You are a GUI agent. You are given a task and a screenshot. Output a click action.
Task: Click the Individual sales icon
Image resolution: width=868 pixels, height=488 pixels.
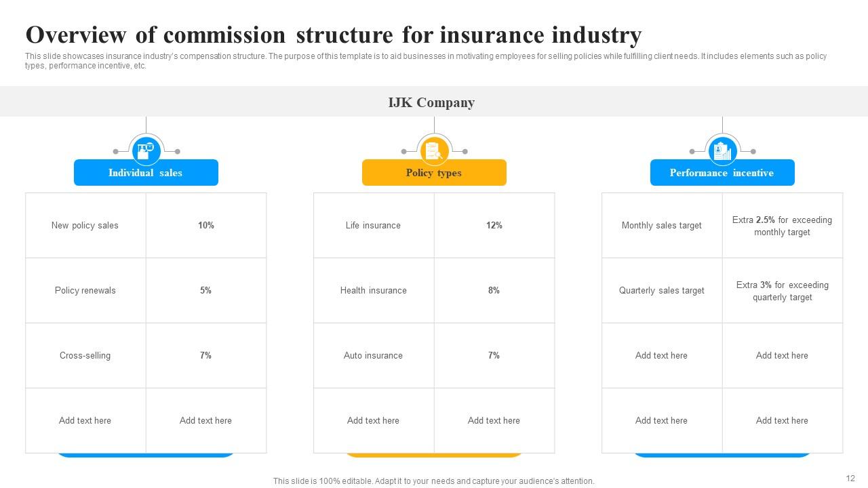(146, 150)
